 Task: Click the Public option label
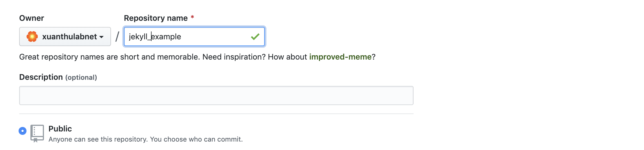tap(60, 129)
